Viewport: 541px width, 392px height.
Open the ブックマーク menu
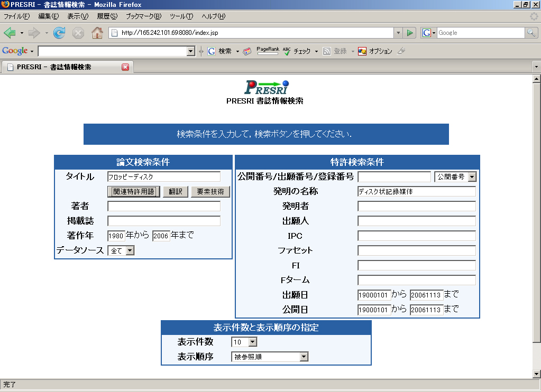pos(143,16)
